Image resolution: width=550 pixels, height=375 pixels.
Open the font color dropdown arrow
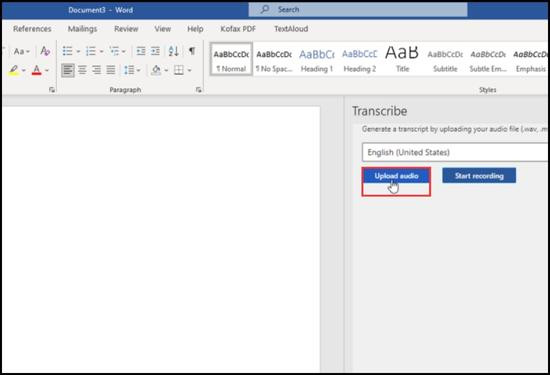pyautogui.click(x=47, y=71)
